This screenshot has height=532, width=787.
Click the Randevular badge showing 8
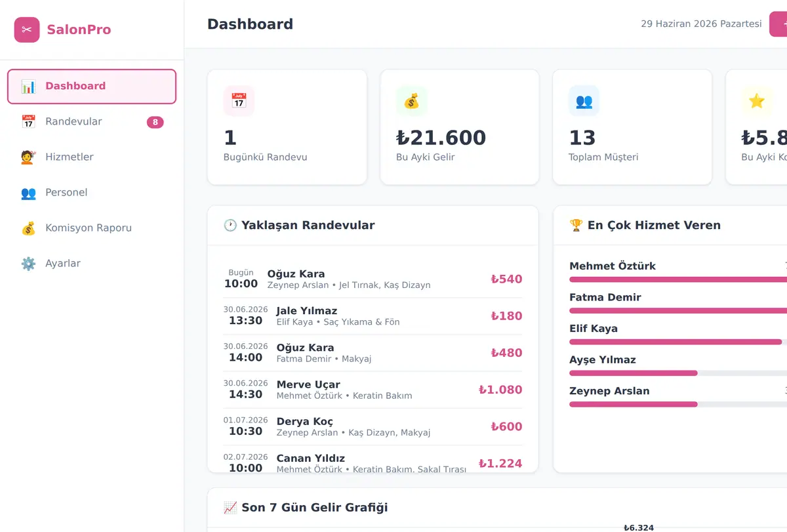point(155,122)
